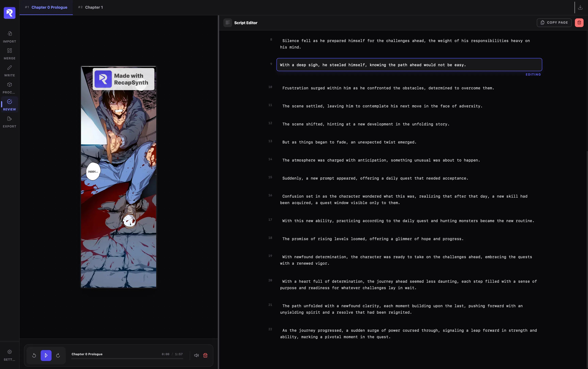The height and width of the screenshot is (369, 588).
Task: Select the Review section
Action: [10, 105]
